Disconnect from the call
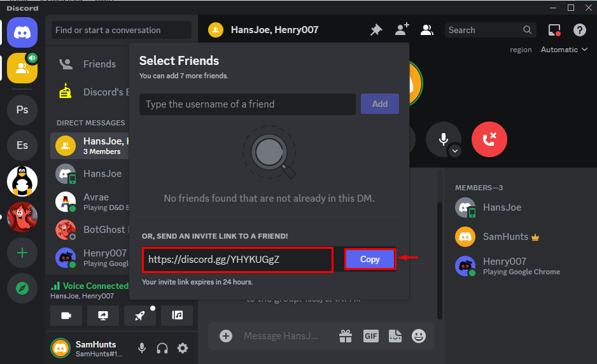Screen dimensions: 597x364 pos(489,139)
